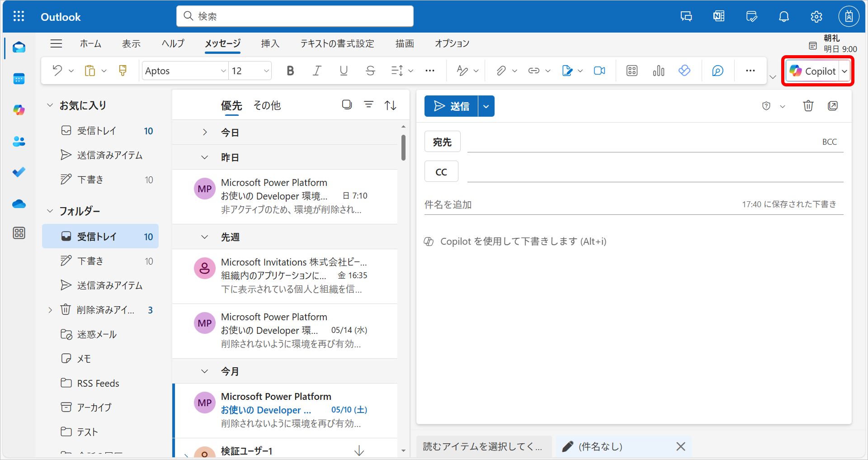Toggle strikethrough formatting
Viewport: 868px width, 460px height.
(x=370, y=71)
